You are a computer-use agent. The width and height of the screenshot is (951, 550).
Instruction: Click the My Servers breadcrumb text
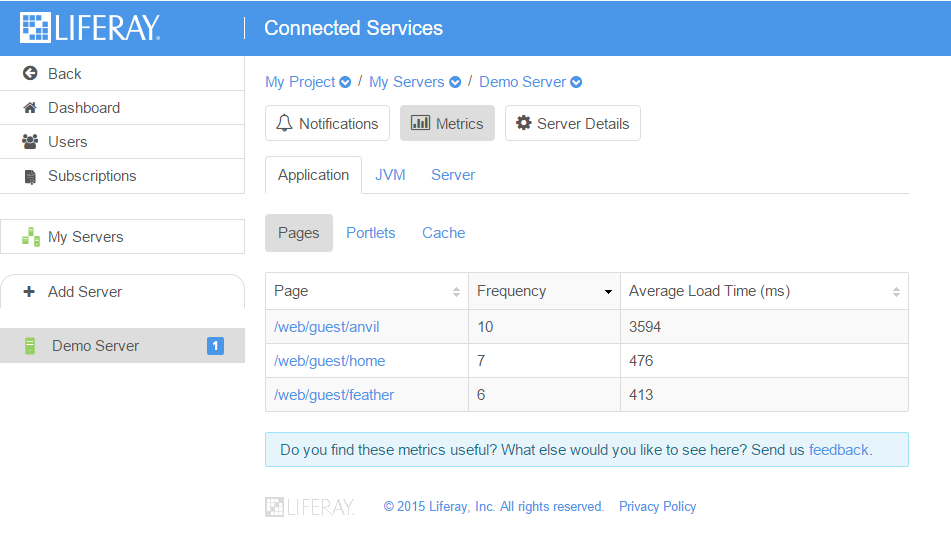pos(407,82)
